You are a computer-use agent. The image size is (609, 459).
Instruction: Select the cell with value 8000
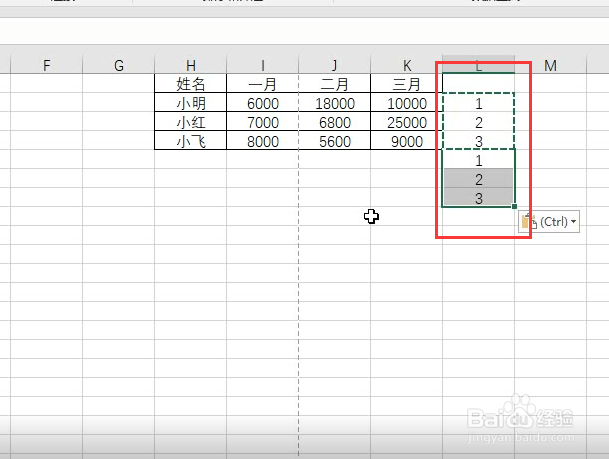coord(263,140)
